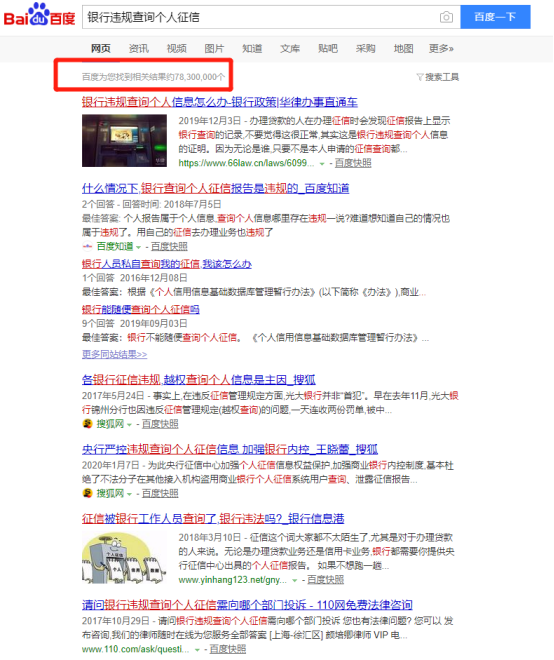Click the Baidu Zhidao source icon

(x=88, y=246)
